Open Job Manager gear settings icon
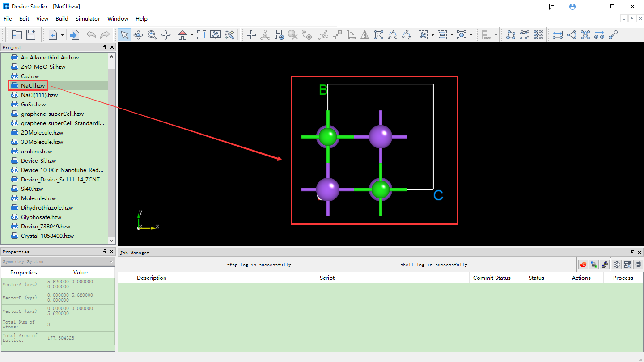Viewport: 644px width, 362px height. coord(617,265)
